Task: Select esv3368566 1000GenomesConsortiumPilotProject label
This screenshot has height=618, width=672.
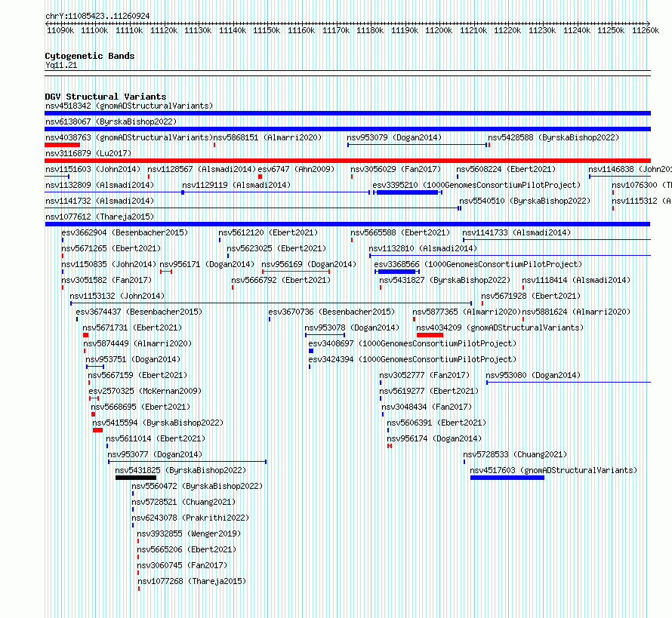Action: coord(478,264)
